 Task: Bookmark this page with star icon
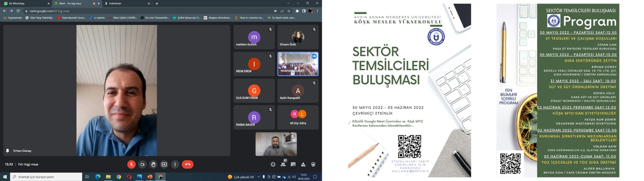289,11
